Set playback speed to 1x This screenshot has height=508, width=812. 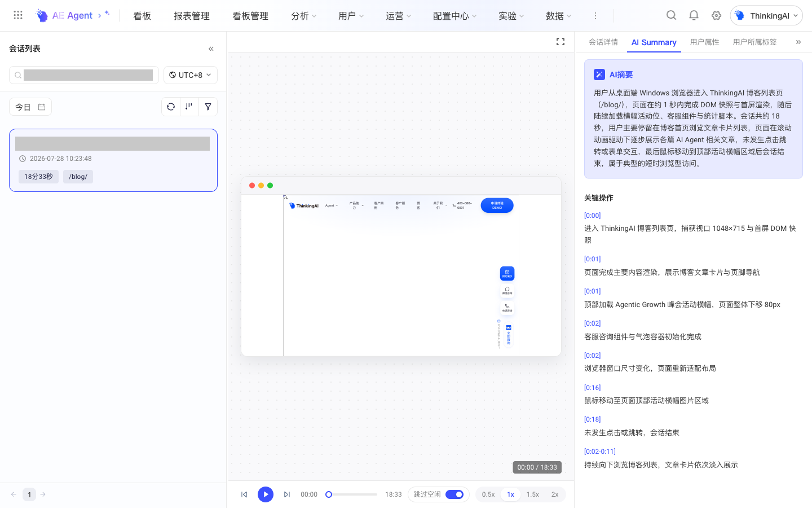(510, 494)
